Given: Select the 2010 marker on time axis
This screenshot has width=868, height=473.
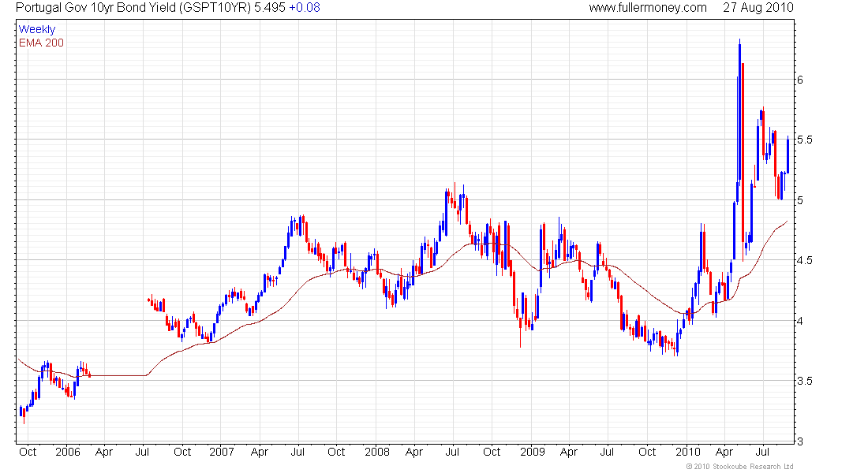Looking at the screenshot, I should tap(687, 453).
